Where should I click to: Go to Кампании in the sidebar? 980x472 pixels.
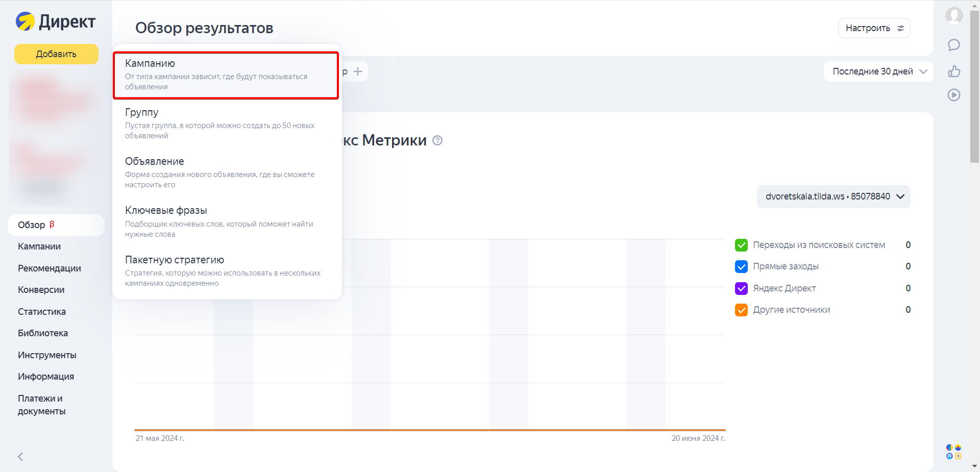(39, 246)
